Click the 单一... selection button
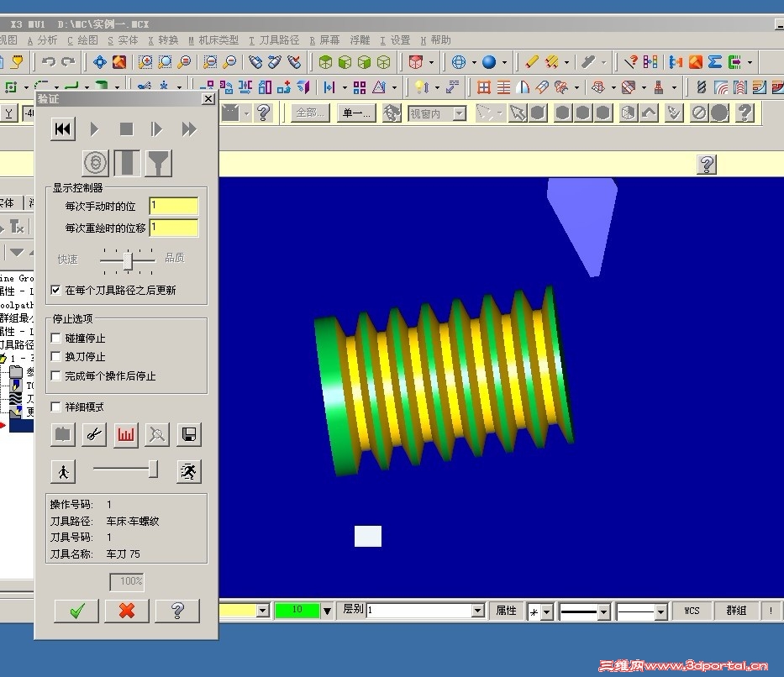 [x=356, y=113]
